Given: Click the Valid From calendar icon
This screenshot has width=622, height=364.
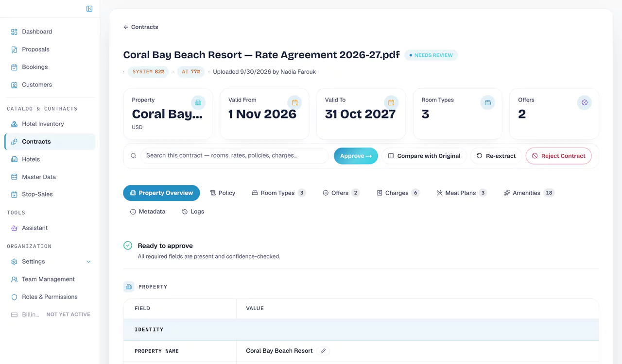Looking at the screenshot, I should tap(294, 102).
